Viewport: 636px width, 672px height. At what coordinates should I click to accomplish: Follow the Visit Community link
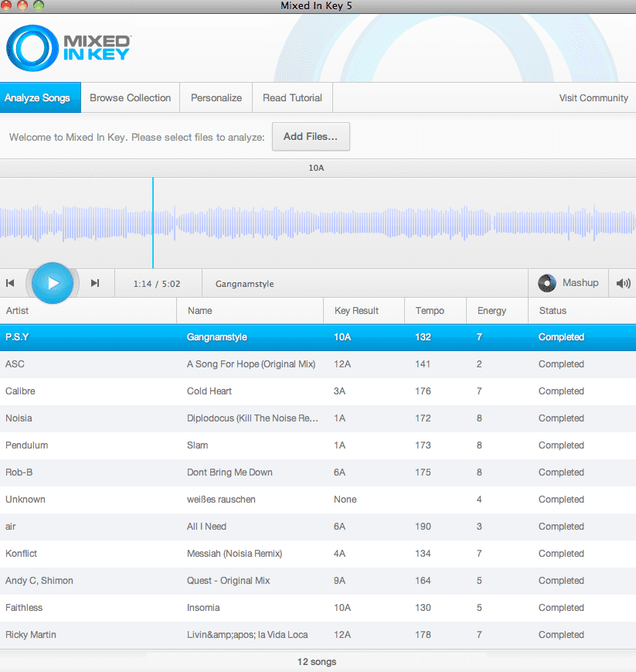coord(593,98)
